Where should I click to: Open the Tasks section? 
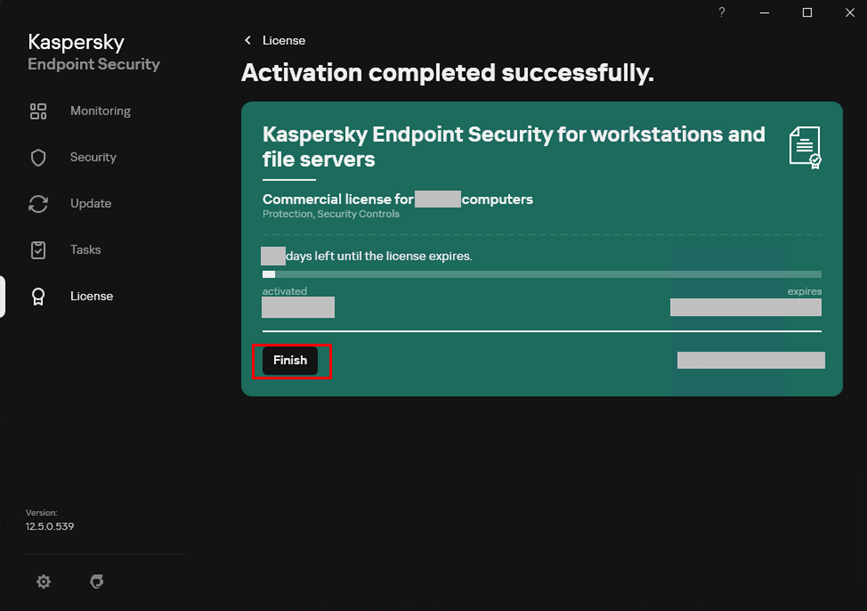86,249
